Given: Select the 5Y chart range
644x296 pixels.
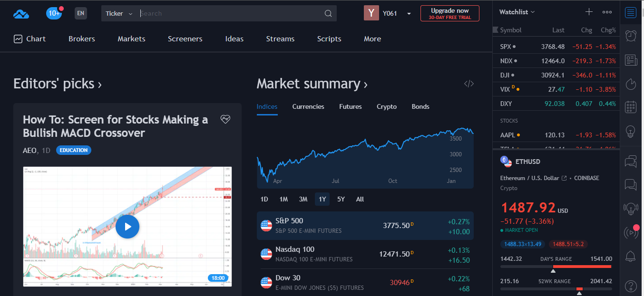Looking at the screenshot, I should tap(341, 199).
